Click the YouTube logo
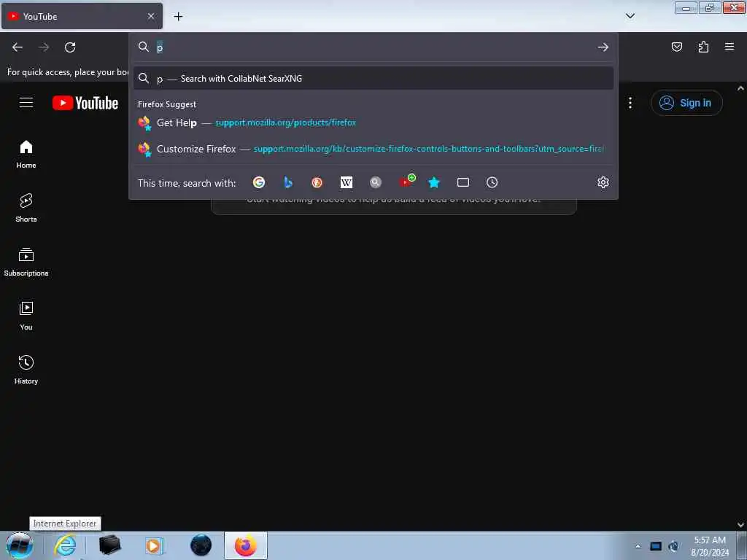This screenshot has height=560, width=747. [x=85, y=103]
